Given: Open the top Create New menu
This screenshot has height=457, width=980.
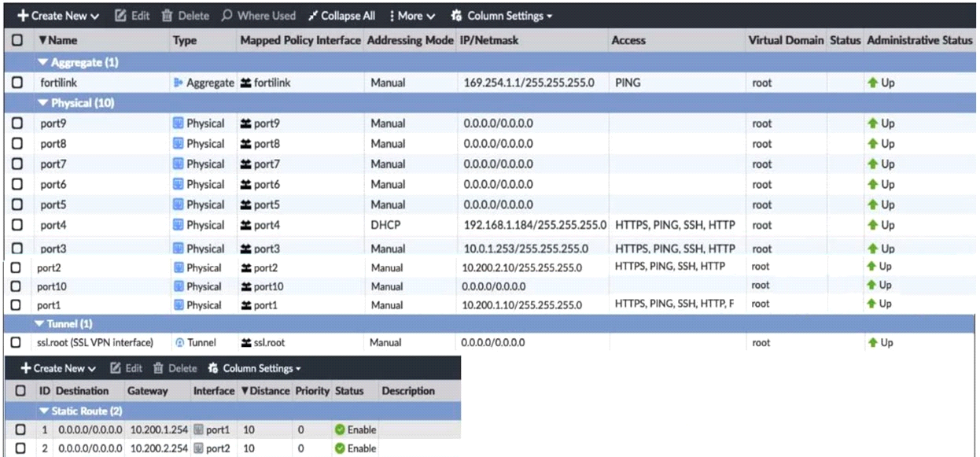Looking at the screenshot, I should tap(59, 16).
